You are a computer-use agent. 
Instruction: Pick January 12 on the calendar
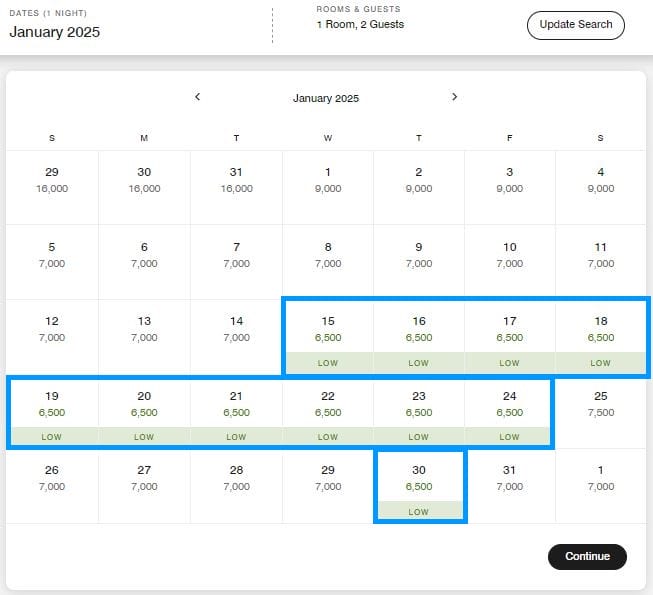point(52,336)
